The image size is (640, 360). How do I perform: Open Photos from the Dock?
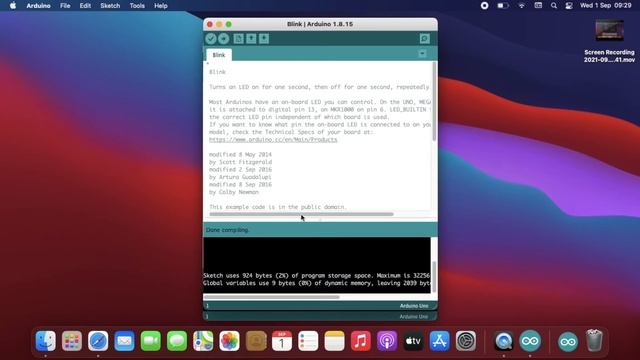coord(229,340)
